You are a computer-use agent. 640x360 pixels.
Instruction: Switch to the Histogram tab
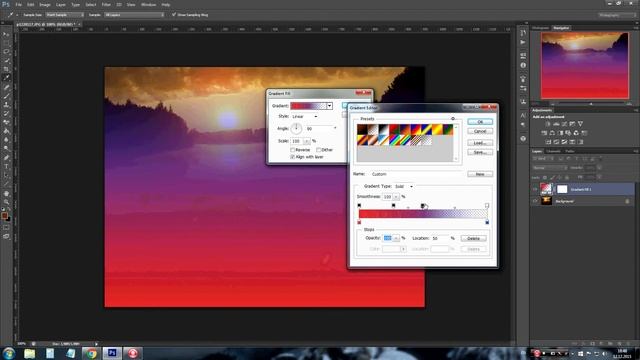(540, 28)
